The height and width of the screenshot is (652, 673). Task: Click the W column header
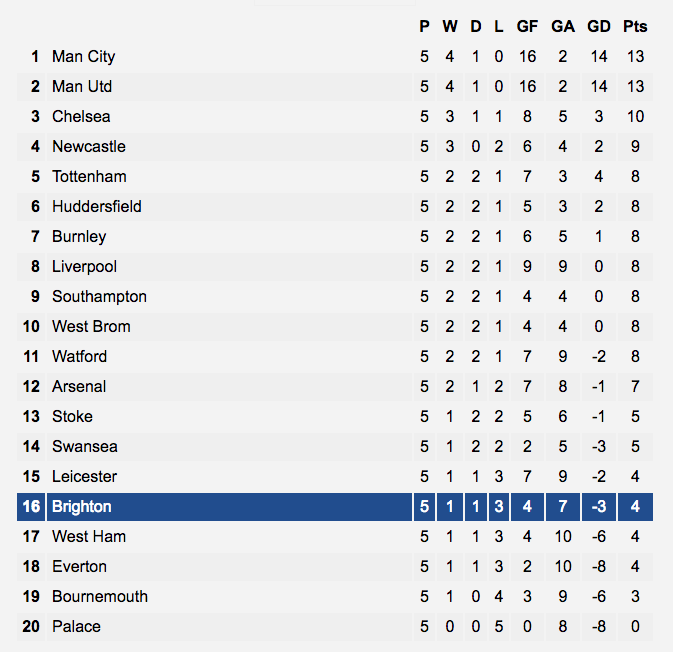[x=450, y=26]
